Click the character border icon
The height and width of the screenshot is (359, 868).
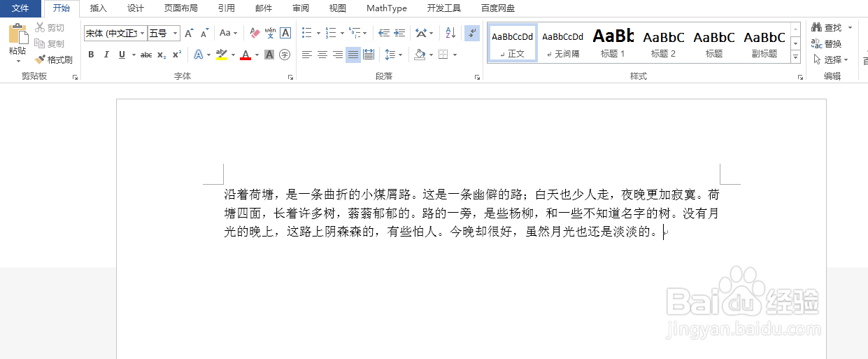pos(285,33)
